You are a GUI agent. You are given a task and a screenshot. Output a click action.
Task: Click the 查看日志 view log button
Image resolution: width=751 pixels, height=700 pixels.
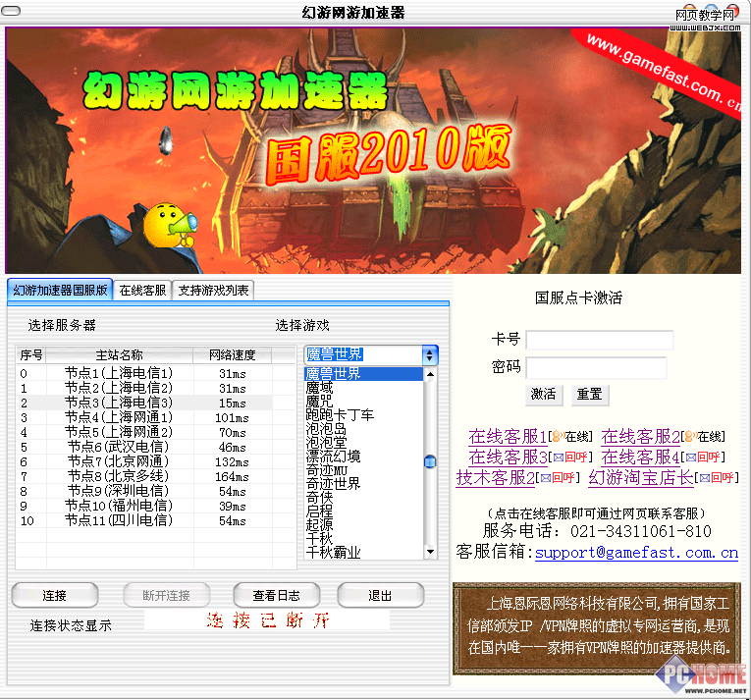click(x=276, y=595)
